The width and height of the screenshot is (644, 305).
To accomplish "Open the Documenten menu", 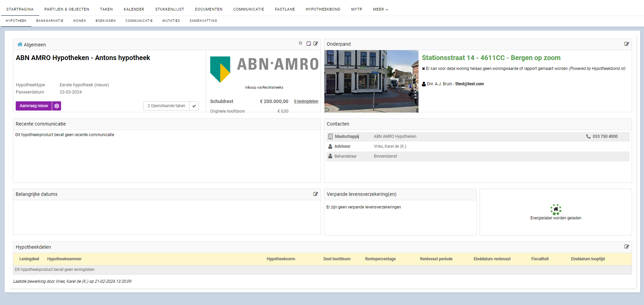I will [209, 9].
